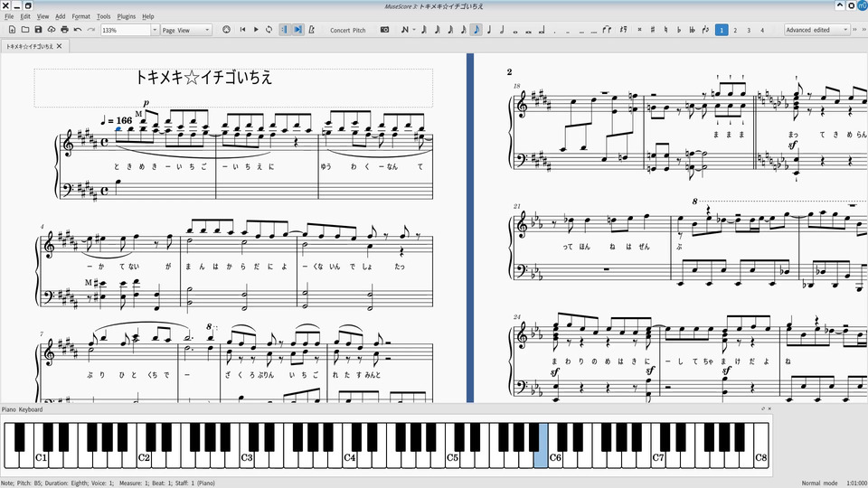
Task: Open the Page View mode dropdown
Action: [186, 31]
